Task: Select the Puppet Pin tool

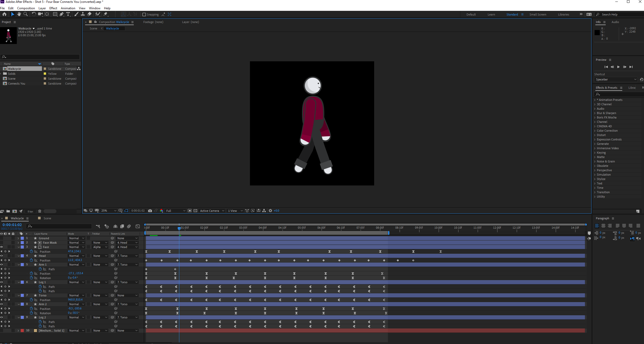Action: coord(106,14)
